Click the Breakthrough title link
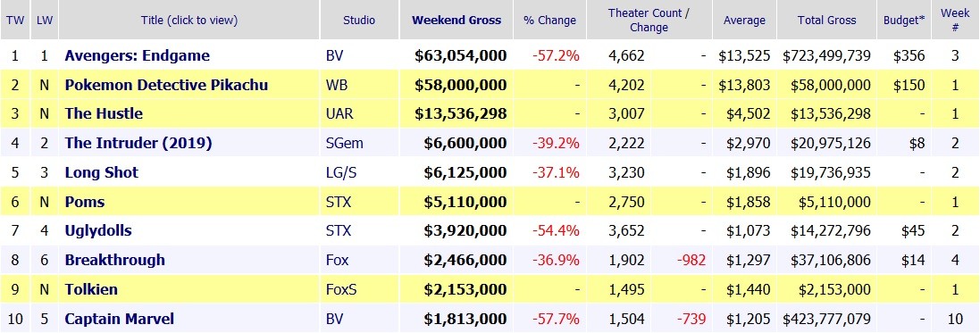Image resolution: width=980 pixels, height=333 pixels. [x=115, y=260]
